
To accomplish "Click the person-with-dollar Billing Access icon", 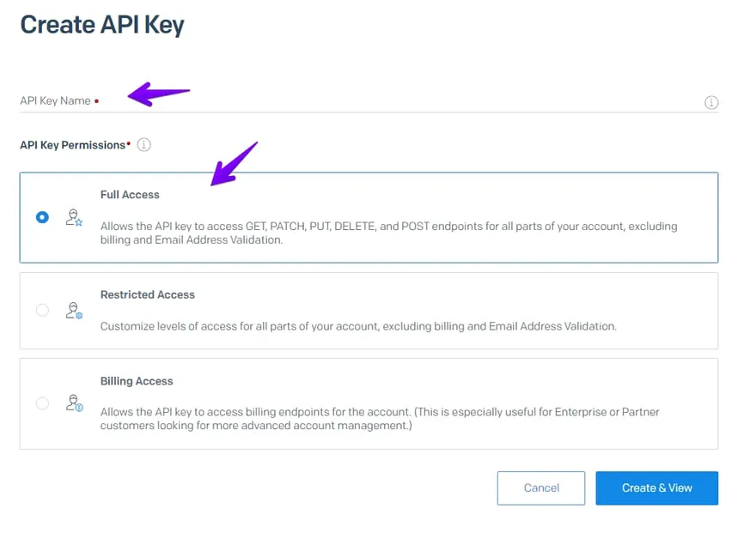I will (74, 403).
